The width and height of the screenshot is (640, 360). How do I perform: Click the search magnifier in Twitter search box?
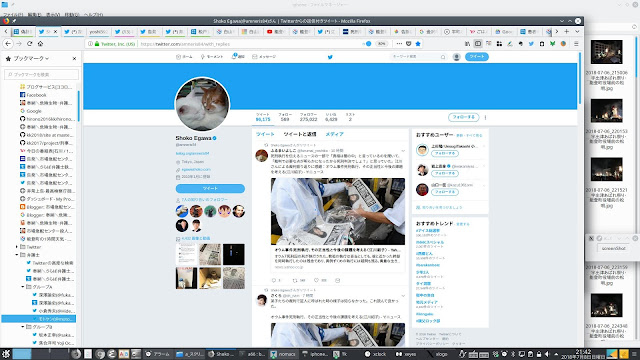(x=443, y=57)
